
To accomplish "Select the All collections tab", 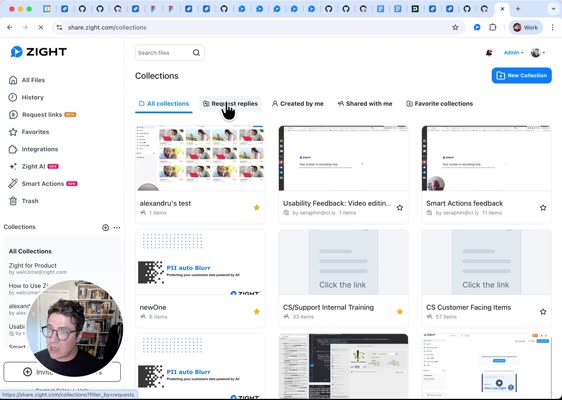I will point(164,104).
